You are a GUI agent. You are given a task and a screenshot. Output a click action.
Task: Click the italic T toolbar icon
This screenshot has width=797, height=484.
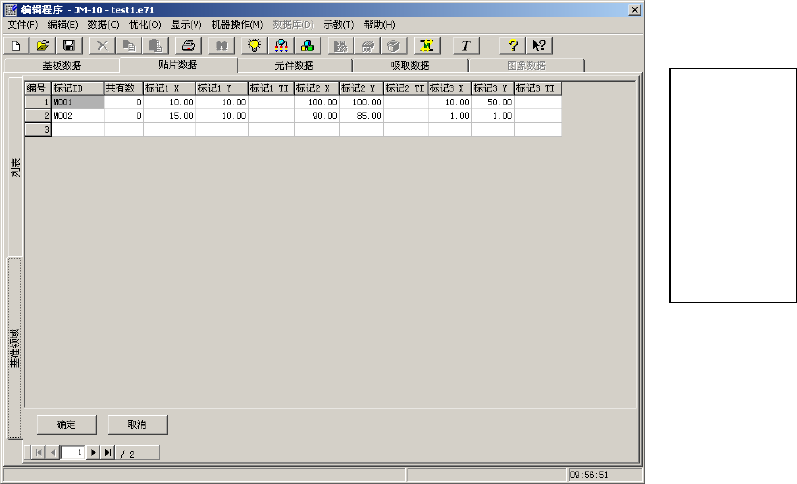point(466,46)
